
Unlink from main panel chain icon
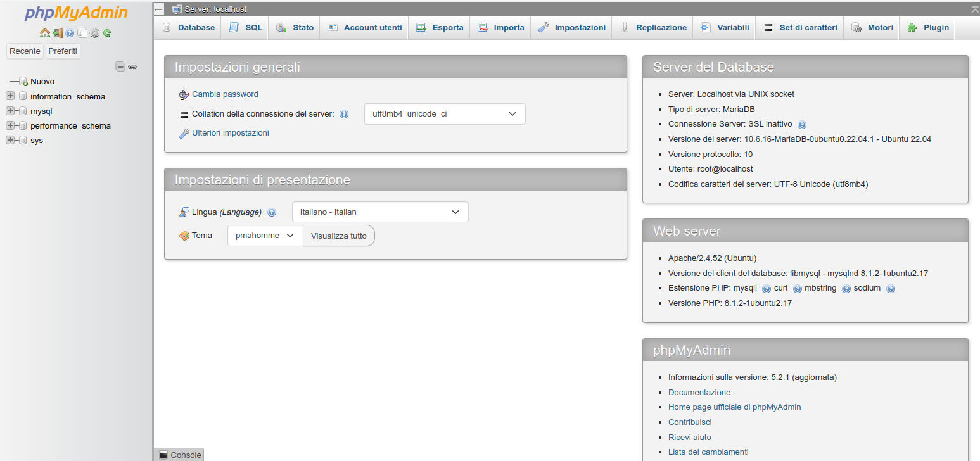[132, 66]
